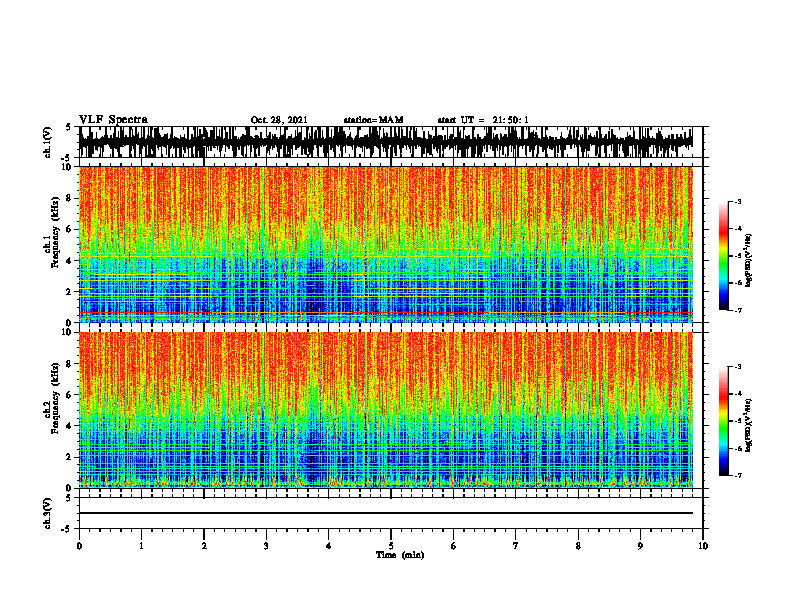Click the "station=MAM" label

click(373, 120)
